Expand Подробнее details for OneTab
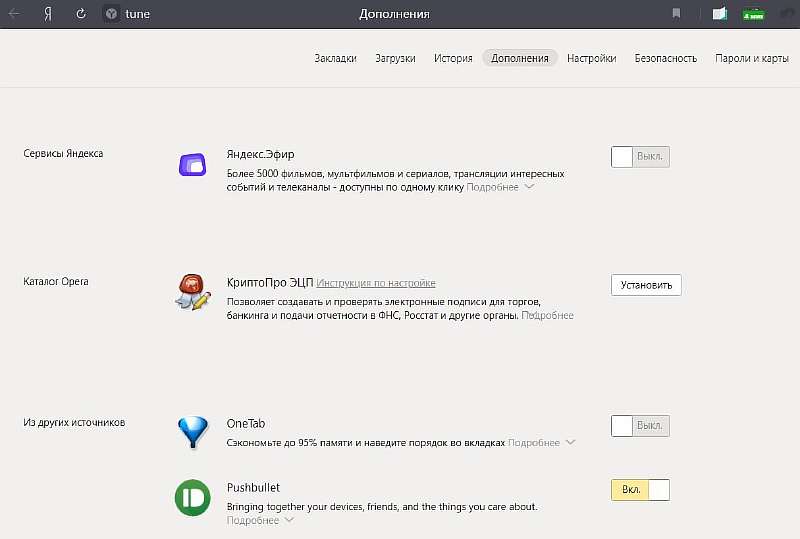 click(x=541, y=442)
